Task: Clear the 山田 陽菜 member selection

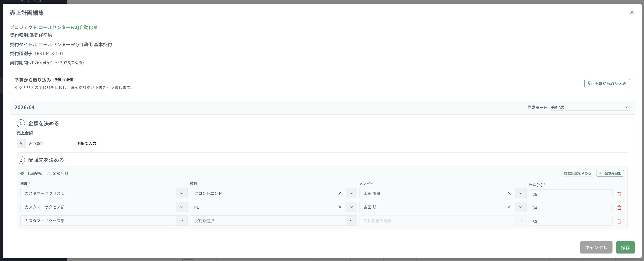Action: point(509,193)
